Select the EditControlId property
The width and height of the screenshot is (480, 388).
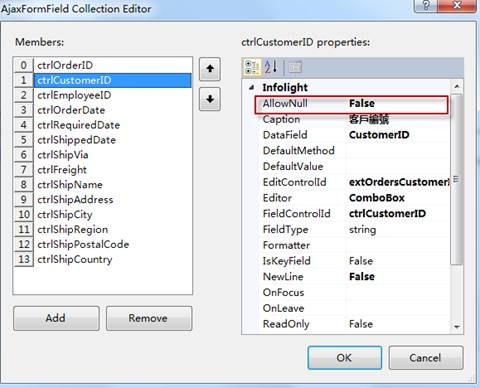pos(295,182)
